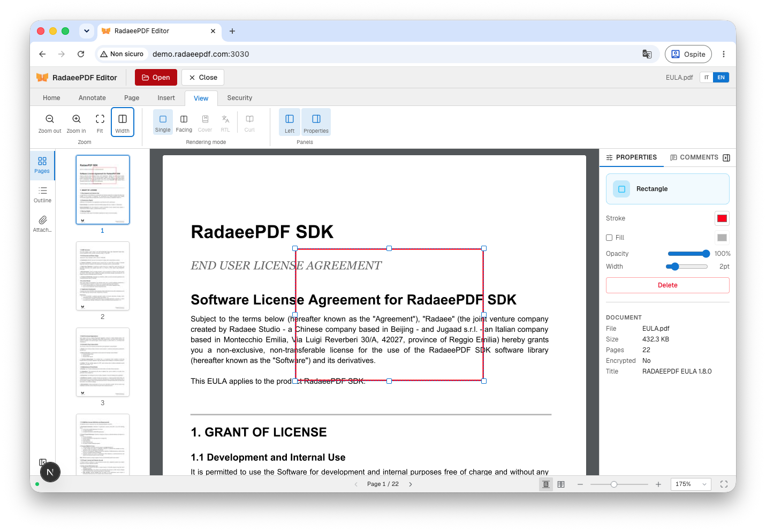The image size is (766, 532).
Task: Click the red Open button
Action: click(x=156, y=78)
